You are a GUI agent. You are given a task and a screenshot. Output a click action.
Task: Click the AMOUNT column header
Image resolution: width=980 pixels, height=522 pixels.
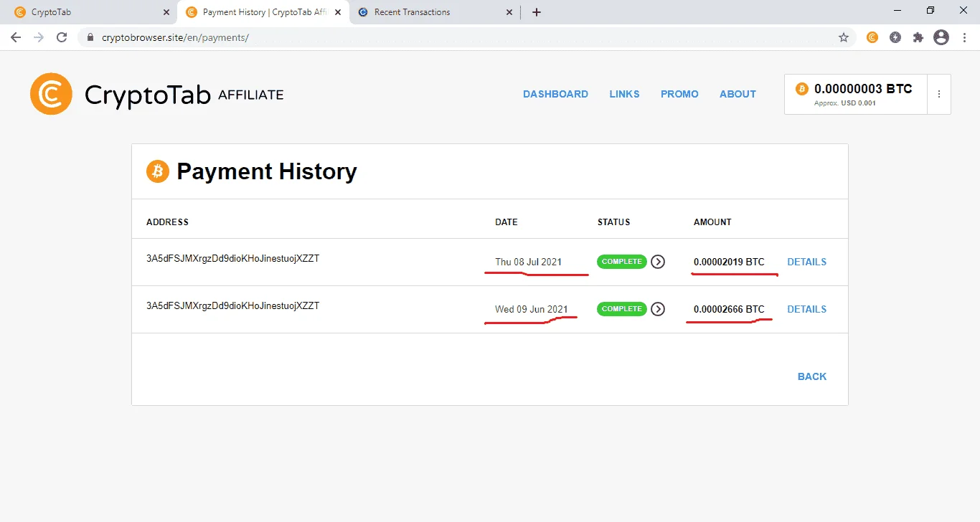(x=712, y=222)
